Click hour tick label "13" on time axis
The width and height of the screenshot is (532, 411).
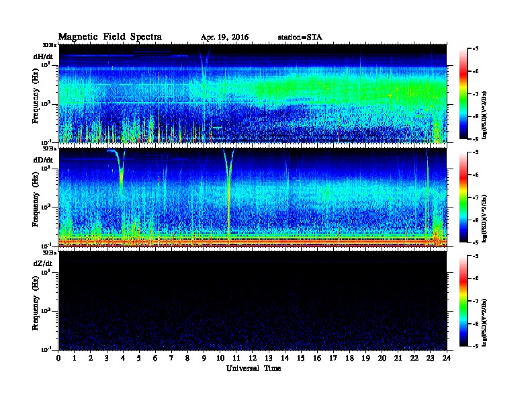tap(269, 358)
